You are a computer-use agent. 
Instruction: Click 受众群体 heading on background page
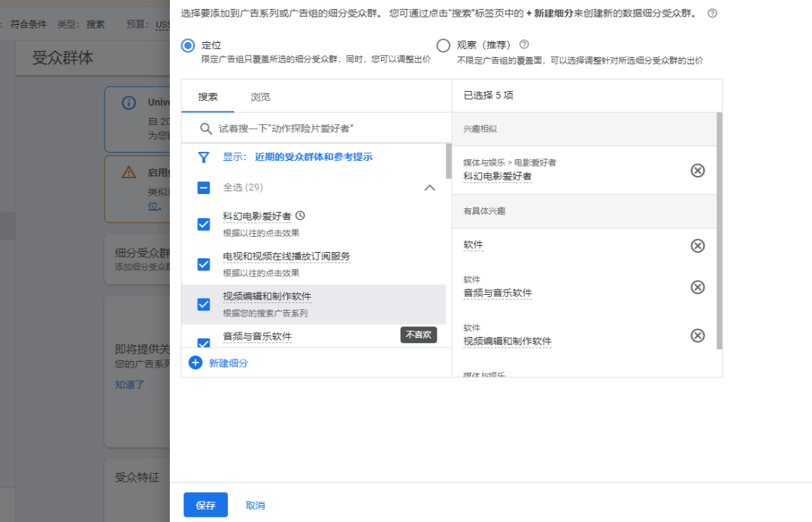click(x=62, y=58)
